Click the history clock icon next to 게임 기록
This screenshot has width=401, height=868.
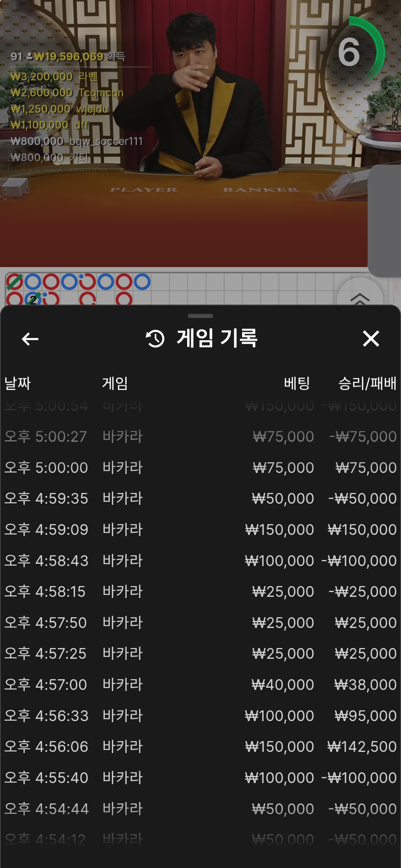tap(155, 339)
